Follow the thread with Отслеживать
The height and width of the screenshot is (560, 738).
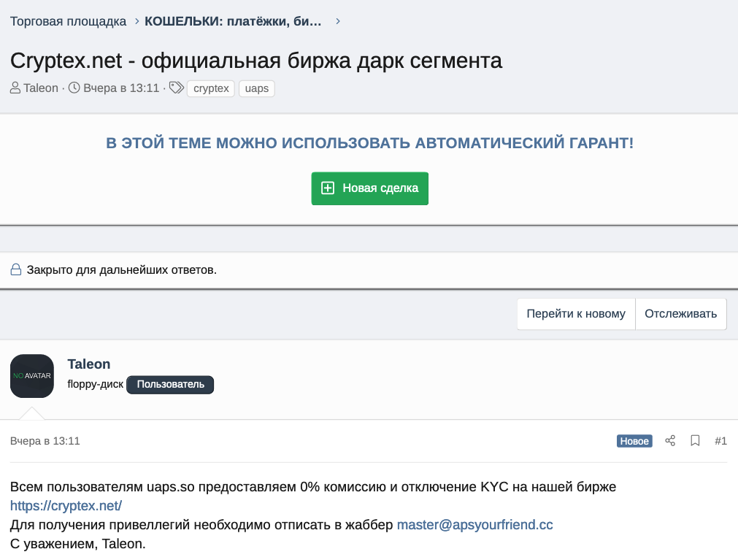(x=680, y=314)
